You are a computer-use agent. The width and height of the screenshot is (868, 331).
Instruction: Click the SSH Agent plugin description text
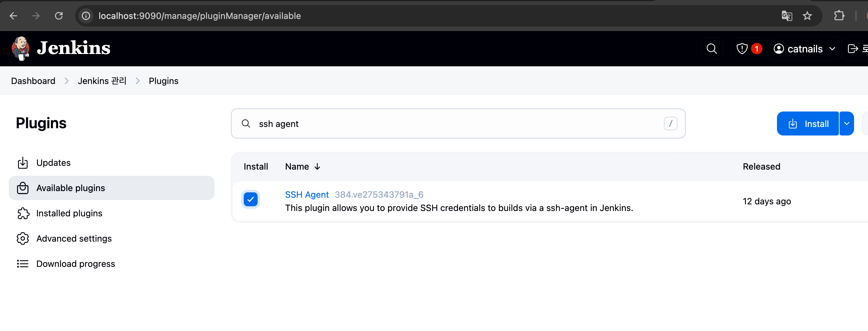[x=459, y=208]
